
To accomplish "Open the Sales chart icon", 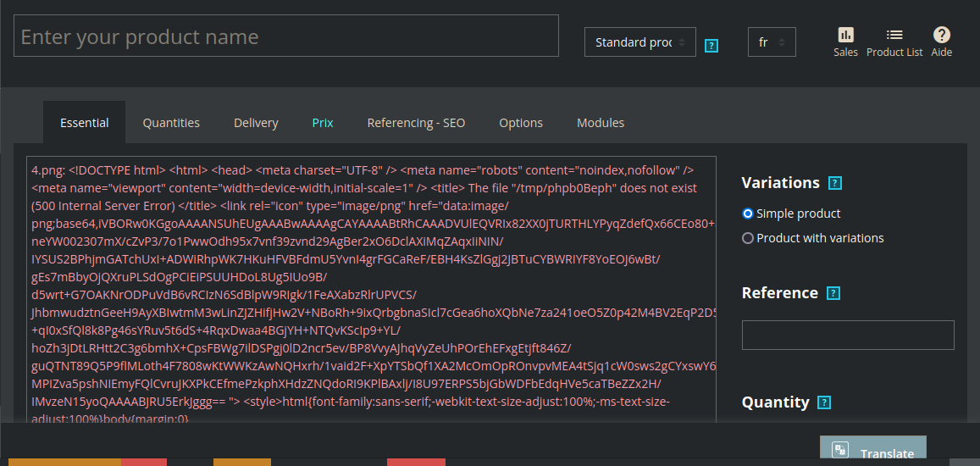I will [845, 35].
